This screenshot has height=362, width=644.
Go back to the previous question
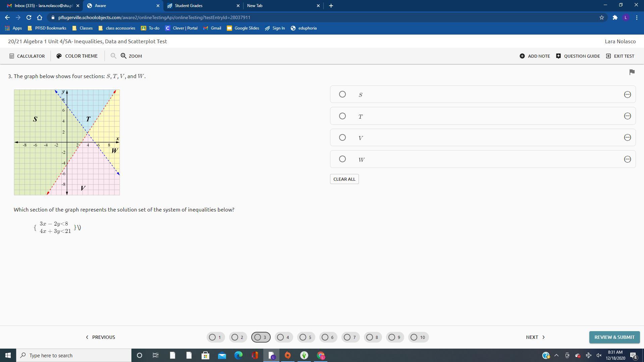click(x=100, y=337)
